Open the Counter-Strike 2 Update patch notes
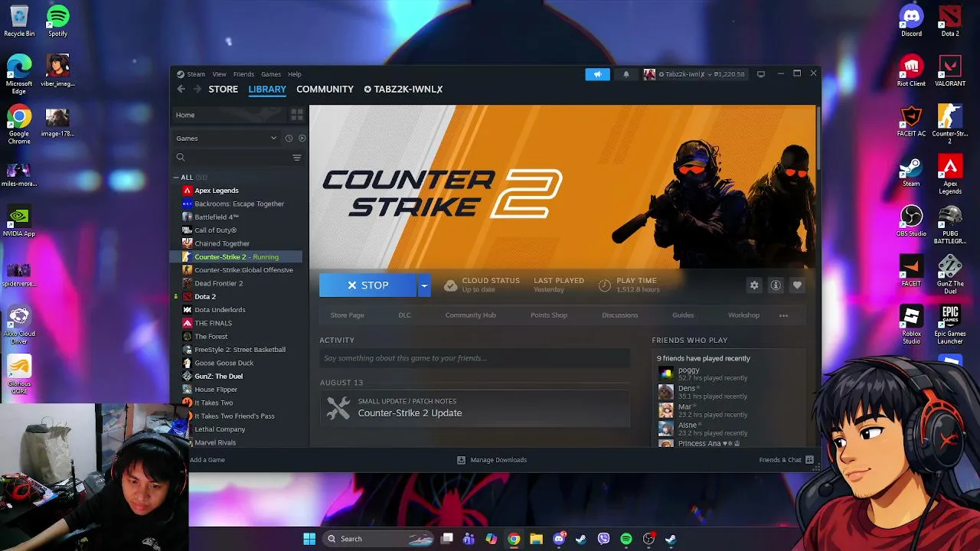The image size is (980, 551). pos(475,408)
